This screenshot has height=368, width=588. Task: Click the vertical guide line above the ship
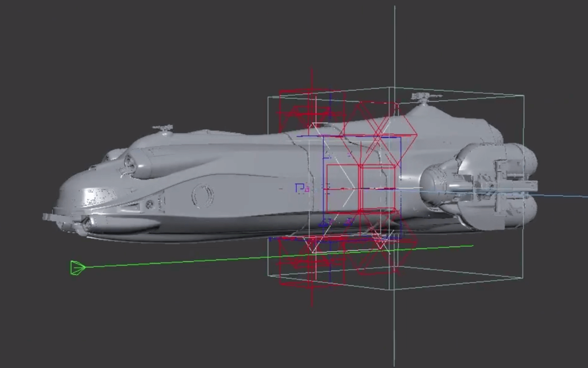[x=394, y=46]
